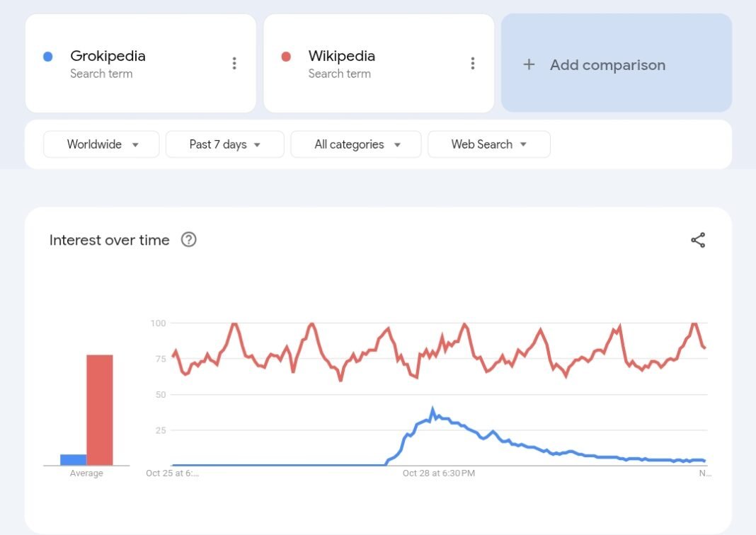Click the share icon for Interest over time
This screenshot has width=756, height=535.
698,240
